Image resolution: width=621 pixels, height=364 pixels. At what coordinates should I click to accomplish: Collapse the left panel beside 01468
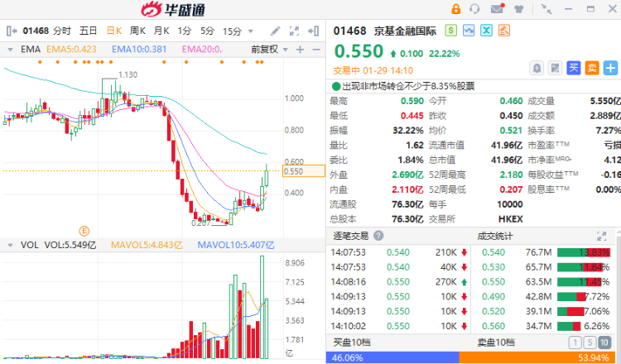pyautogui.click(x=12, y=31)
